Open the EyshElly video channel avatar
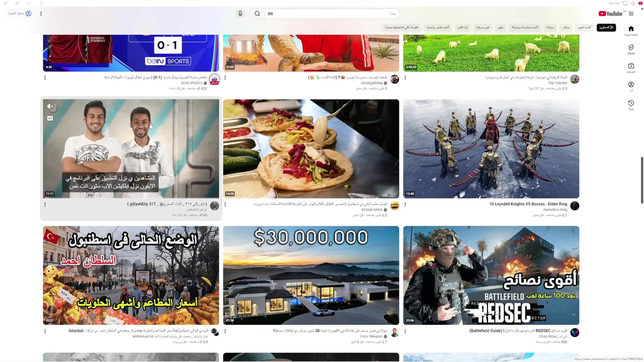The image size is (644, 362). click(x=214, y=206)
